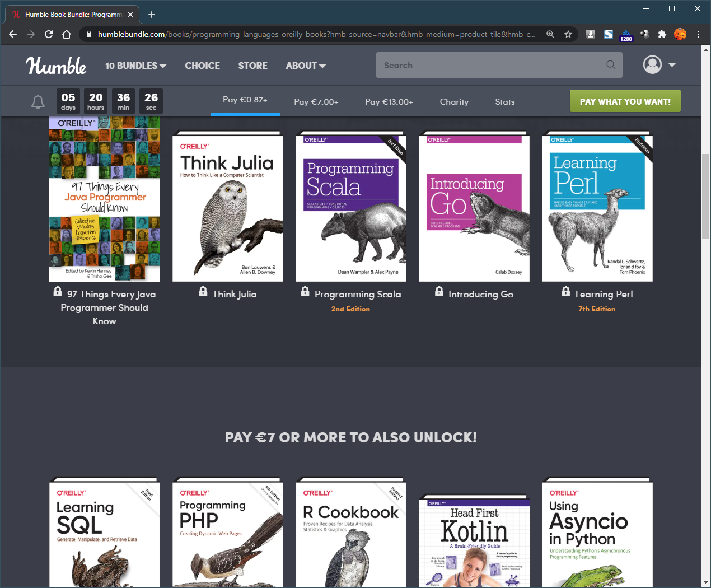Close the Humble Book Bundle tab
This screenshot has width=711, height=588.
pyautogui.click(x=130, y=15)
